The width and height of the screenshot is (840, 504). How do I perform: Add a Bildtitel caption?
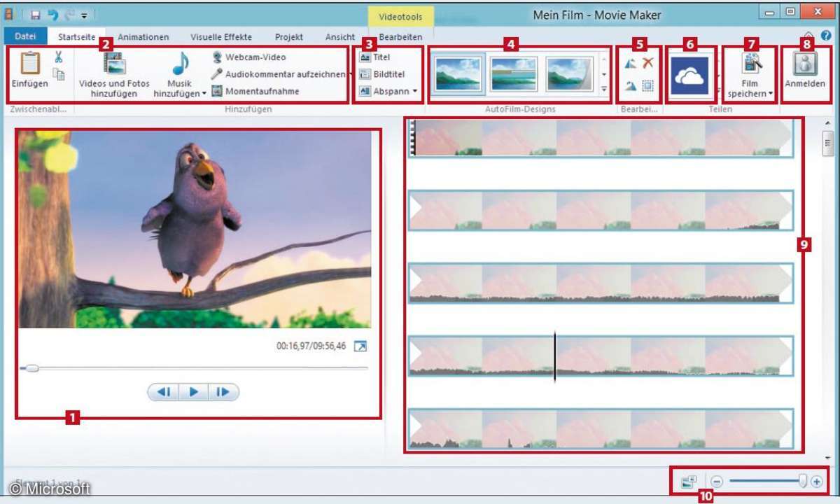381,74
